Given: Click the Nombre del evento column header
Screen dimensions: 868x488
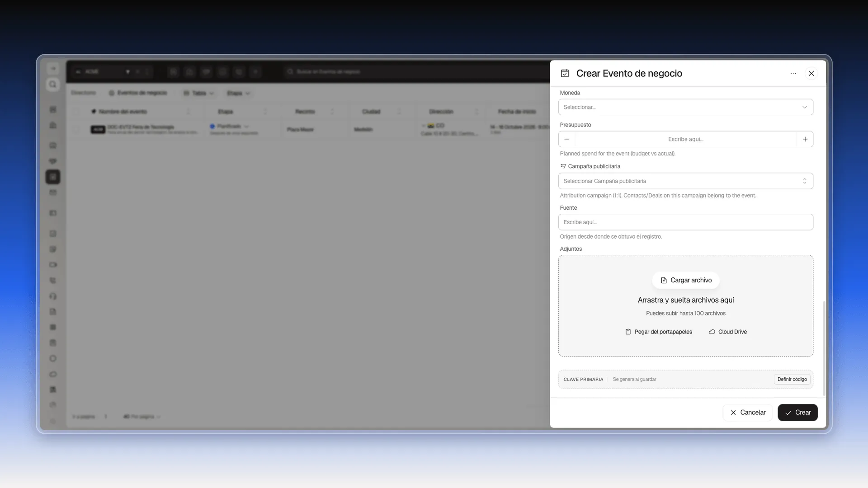Looking at the screenshot, I should click(x=123, y=112).
